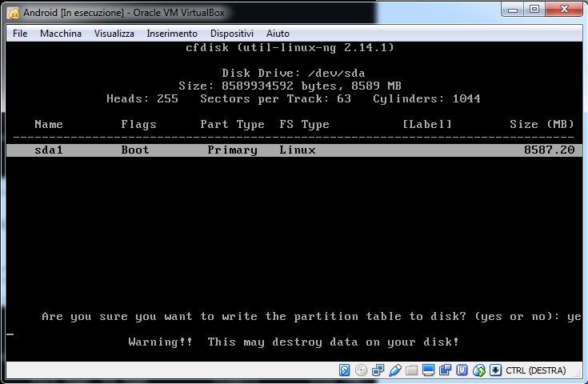The height and width of the screenshot is (384, 588).
Task: Open the shared folders status icon
Action: [x=411, y=370]
